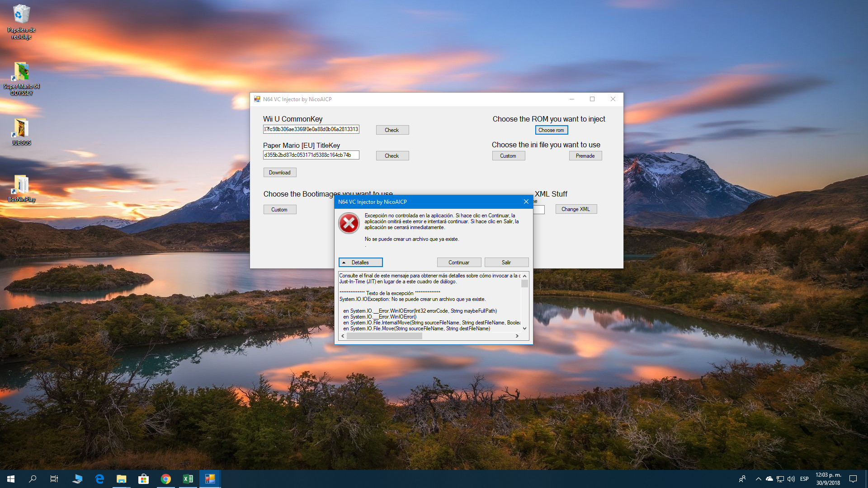Click the details scrollbar down arrow
This screenshot has height=488, width=868.
click(x=524, y=328)
